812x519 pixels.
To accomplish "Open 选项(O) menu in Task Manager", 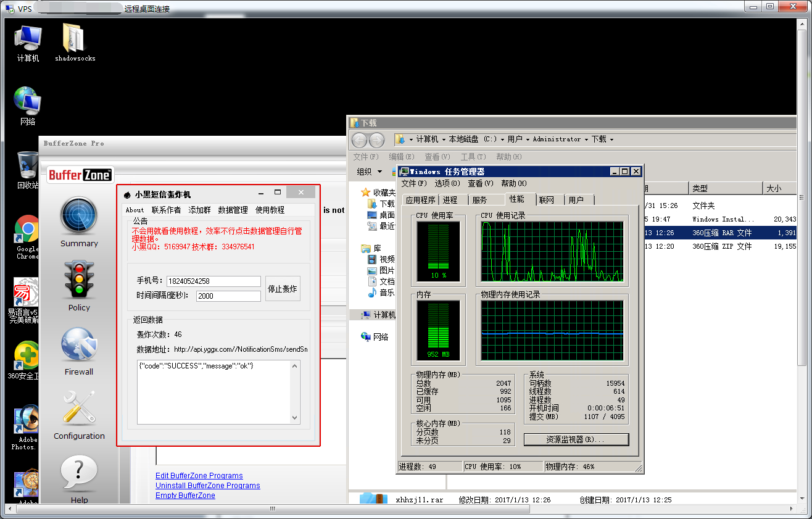I will click(x=447, y=183).
